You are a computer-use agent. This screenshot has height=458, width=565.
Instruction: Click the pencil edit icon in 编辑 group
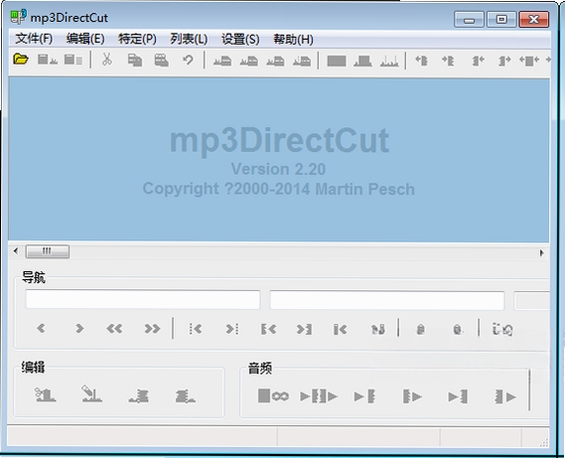tap(92, 393)
